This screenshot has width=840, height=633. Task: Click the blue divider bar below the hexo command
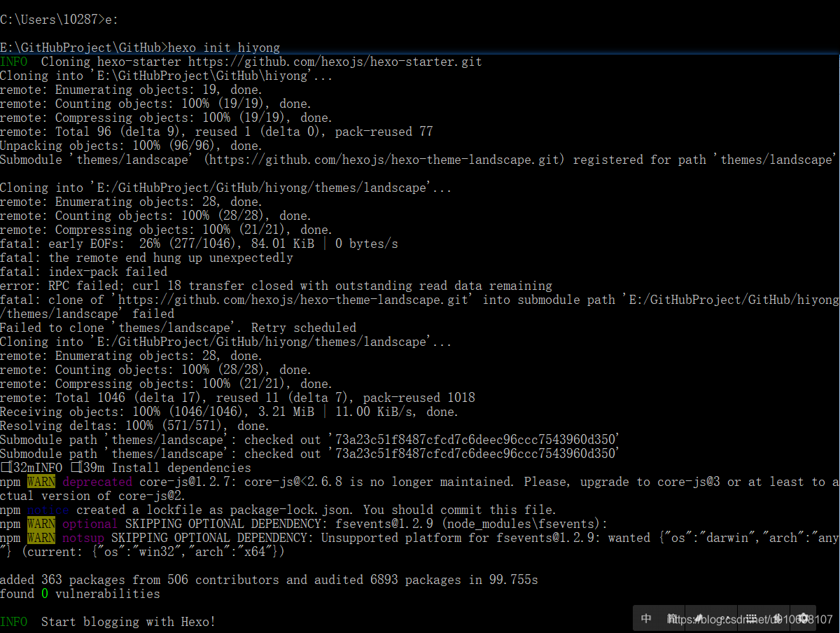point(420,55)
